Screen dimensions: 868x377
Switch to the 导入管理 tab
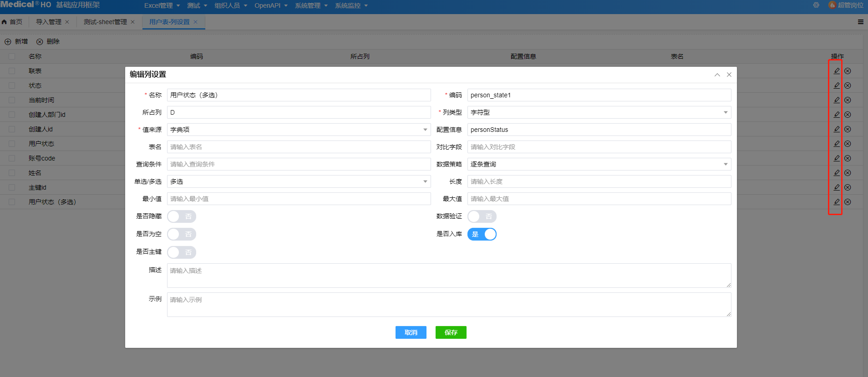tap(49, 22)
